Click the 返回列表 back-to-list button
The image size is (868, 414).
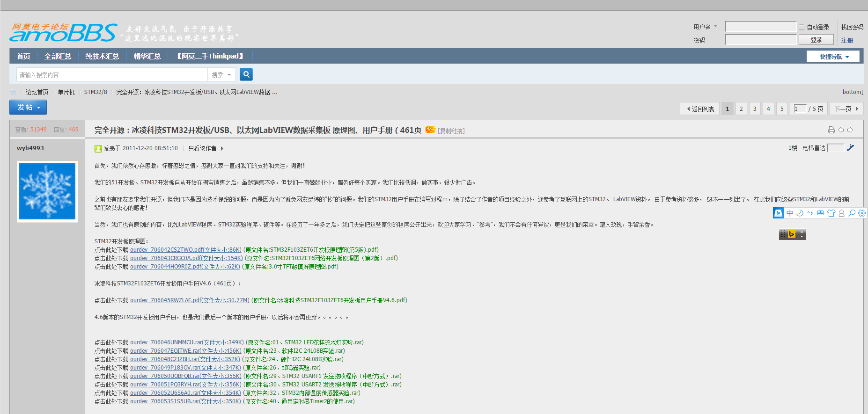[x=700, y=109]
